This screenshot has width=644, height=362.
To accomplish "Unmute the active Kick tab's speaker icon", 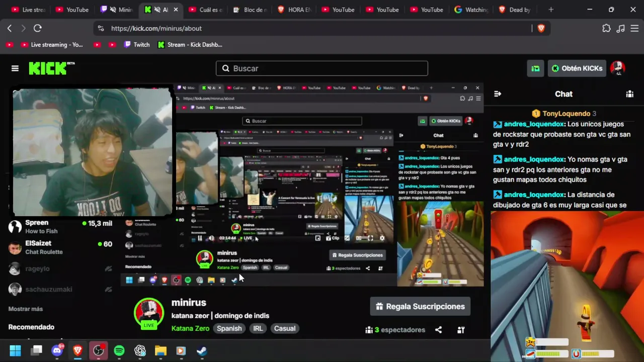I will (x=157, y=10).
